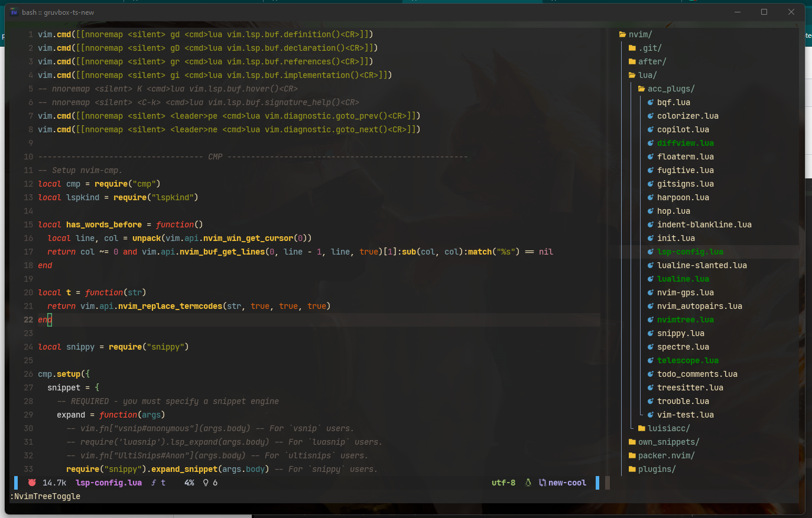This screenshot has height=518, width=812.
Task: Click the 'bash :: gruvbox-ts-new' window title
Action: [58, 12]
